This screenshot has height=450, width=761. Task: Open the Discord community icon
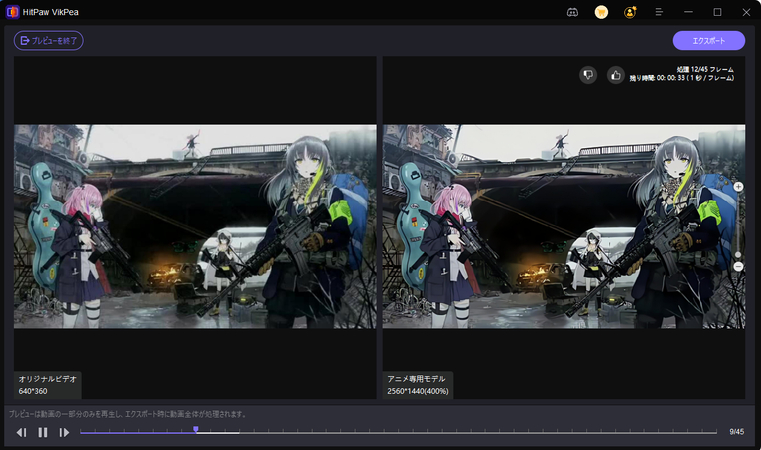[x=572, y=12]
